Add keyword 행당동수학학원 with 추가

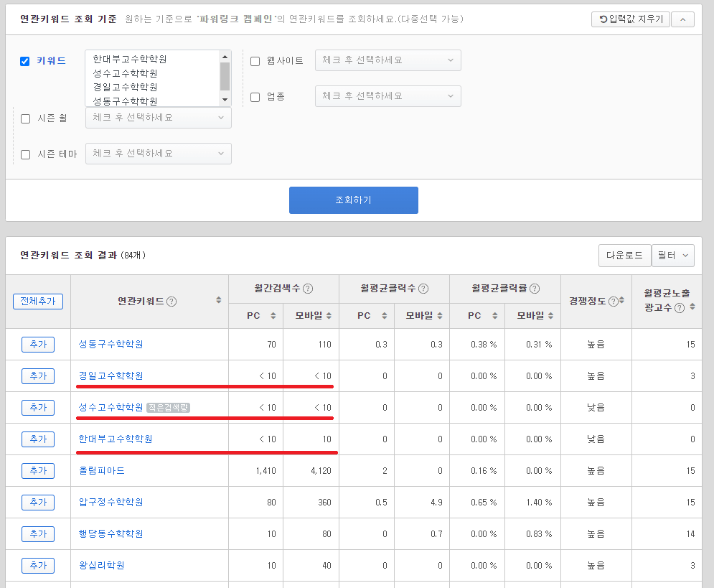click(38, 534)
